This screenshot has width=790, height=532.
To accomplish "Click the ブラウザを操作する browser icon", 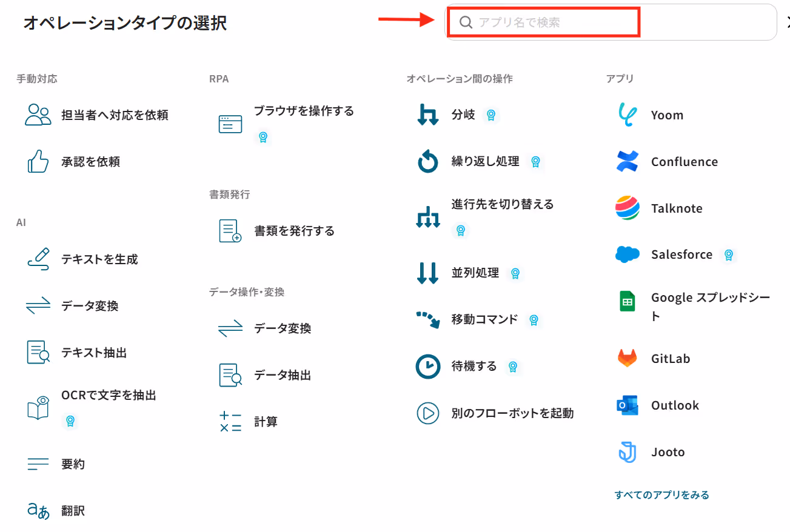I will pos(230,124).
